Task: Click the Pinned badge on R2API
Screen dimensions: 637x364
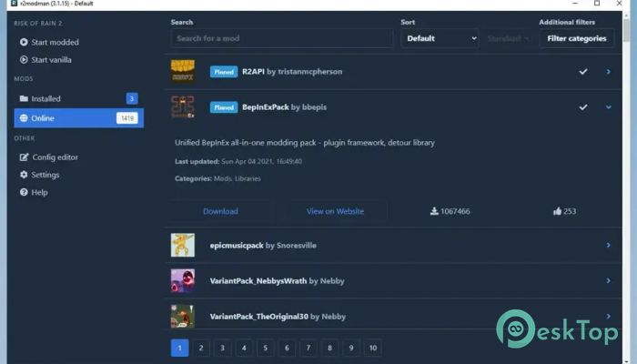Action: click(x=224, y=72)
